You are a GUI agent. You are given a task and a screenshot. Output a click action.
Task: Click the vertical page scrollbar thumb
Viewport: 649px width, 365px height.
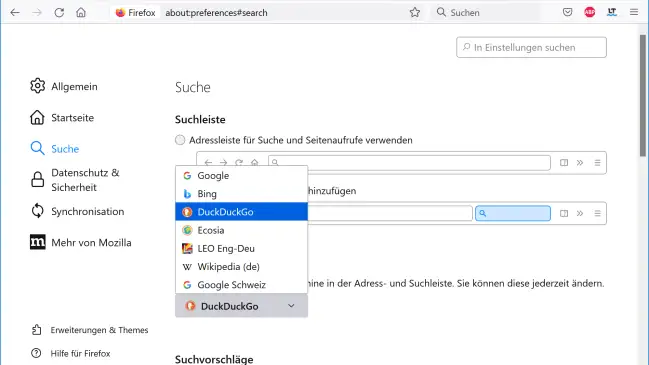(x=642, y=95)
